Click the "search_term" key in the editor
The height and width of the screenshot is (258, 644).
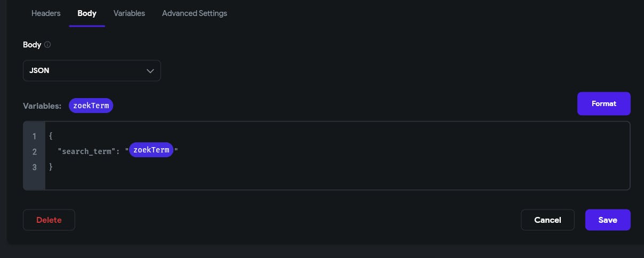click(x=86, y=151)
